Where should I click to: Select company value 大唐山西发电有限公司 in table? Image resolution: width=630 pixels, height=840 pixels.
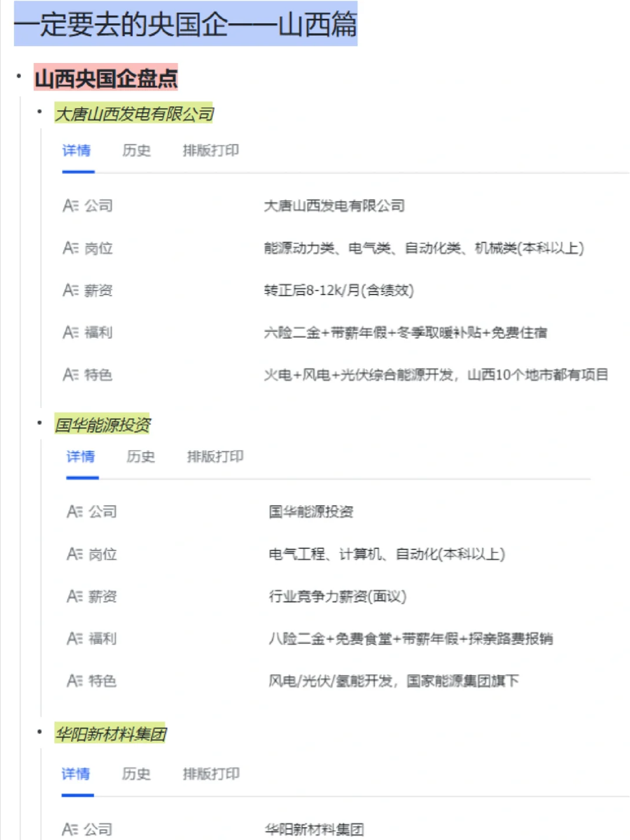click(334, 206)
